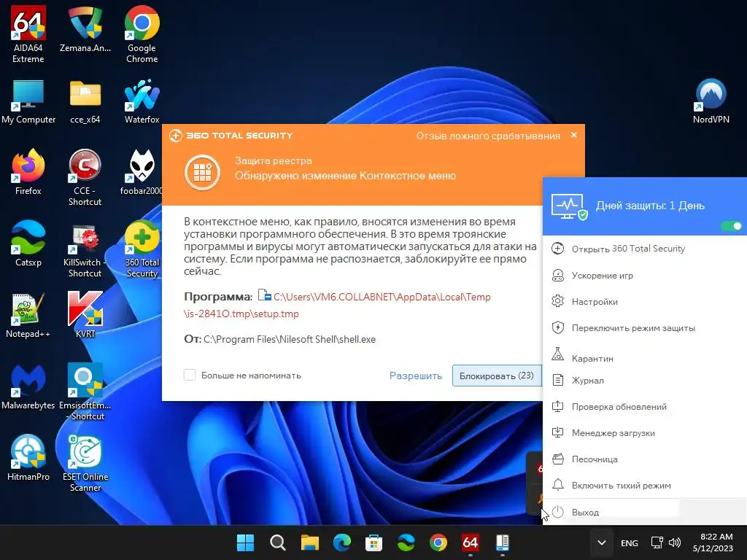
Task: Launch Microsoft Edge from taskbar
Action: [x=342, y=542]
